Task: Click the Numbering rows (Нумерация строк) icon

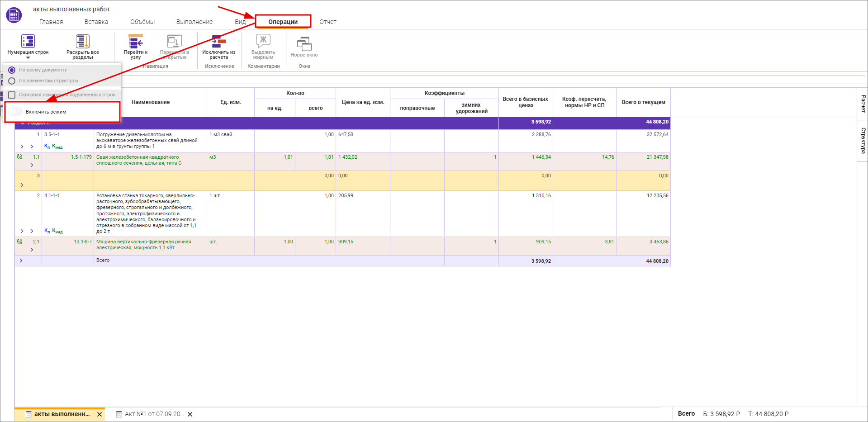Action: 28,42
